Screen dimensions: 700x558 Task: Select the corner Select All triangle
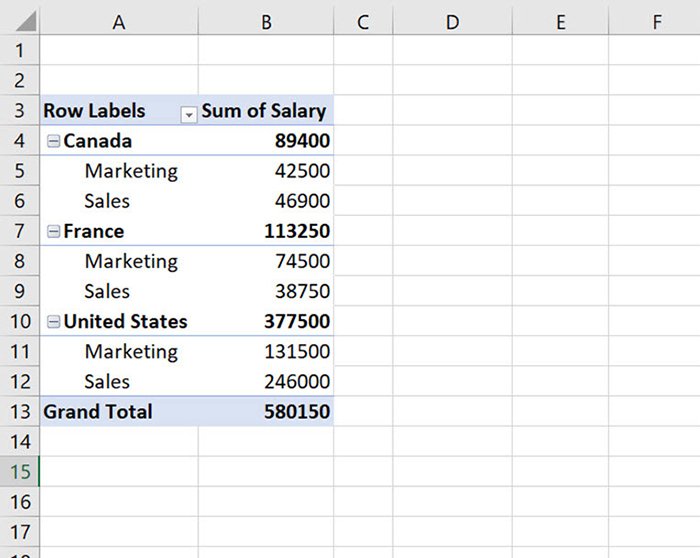click(20, 22)
